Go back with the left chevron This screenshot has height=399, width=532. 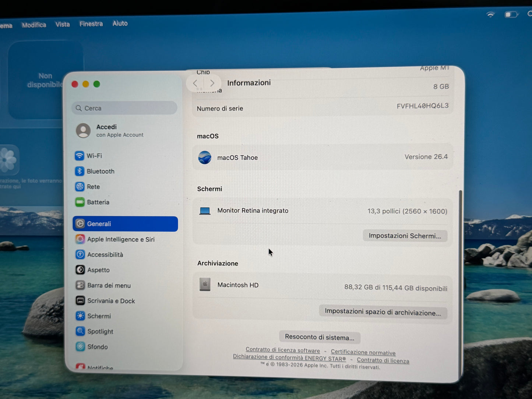click(x=195, y=84)
